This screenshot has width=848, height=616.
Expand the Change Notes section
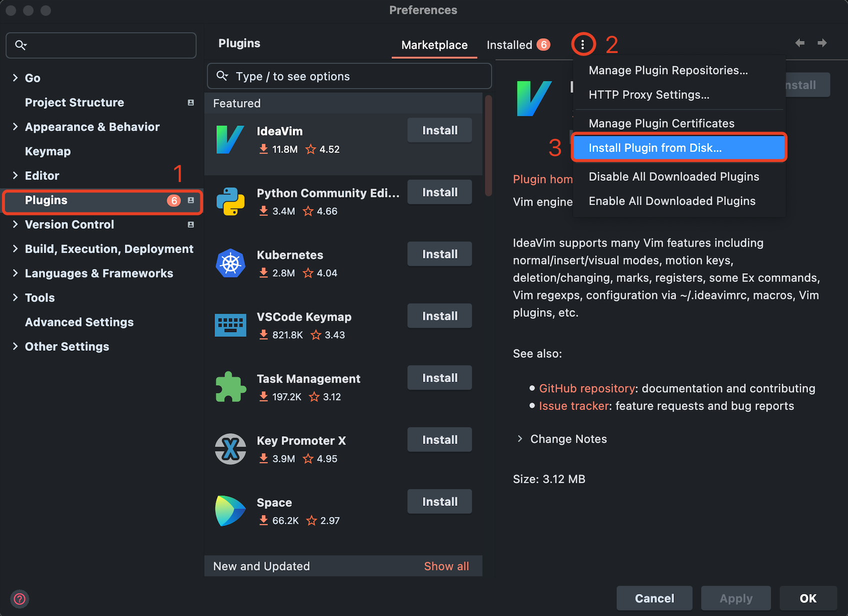(x=520, y=439)
